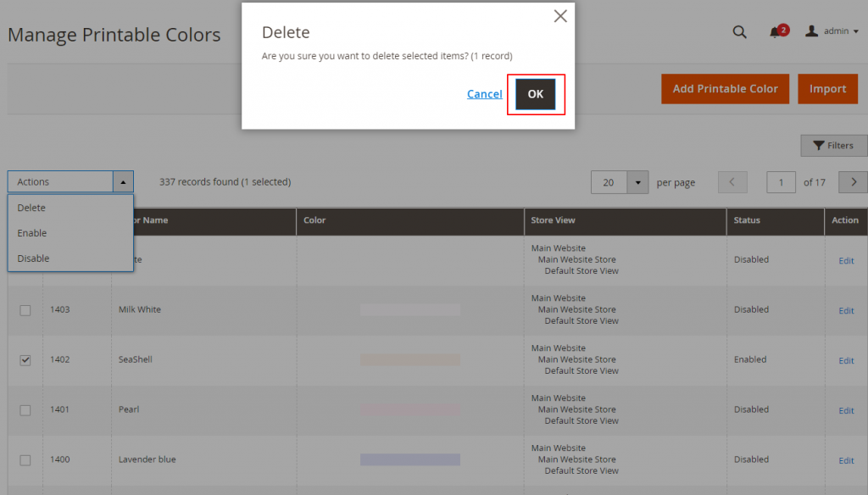Open notifications bell with 2 alerts
Screen dimensions: 868x495
point(776,32)
